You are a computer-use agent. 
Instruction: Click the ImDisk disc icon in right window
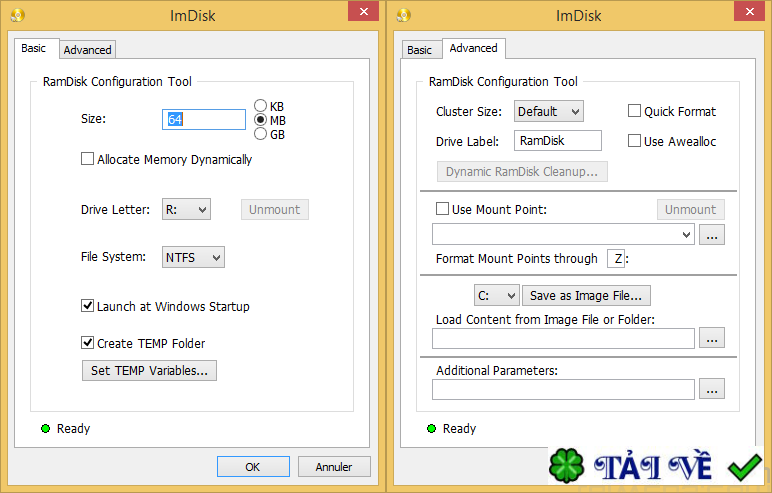pyautogui.click(x=404, y=15)
